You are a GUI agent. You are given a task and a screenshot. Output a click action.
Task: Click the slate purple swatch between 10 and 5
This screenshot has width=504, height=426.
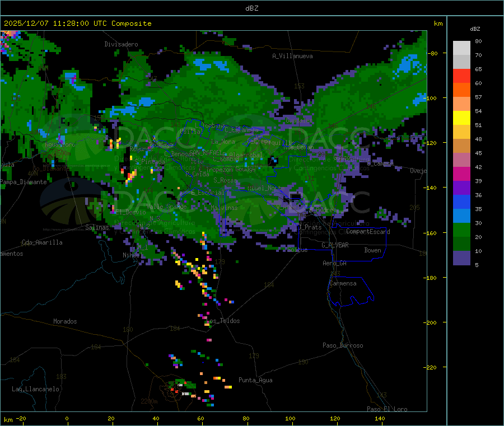(x=461, y=258)
